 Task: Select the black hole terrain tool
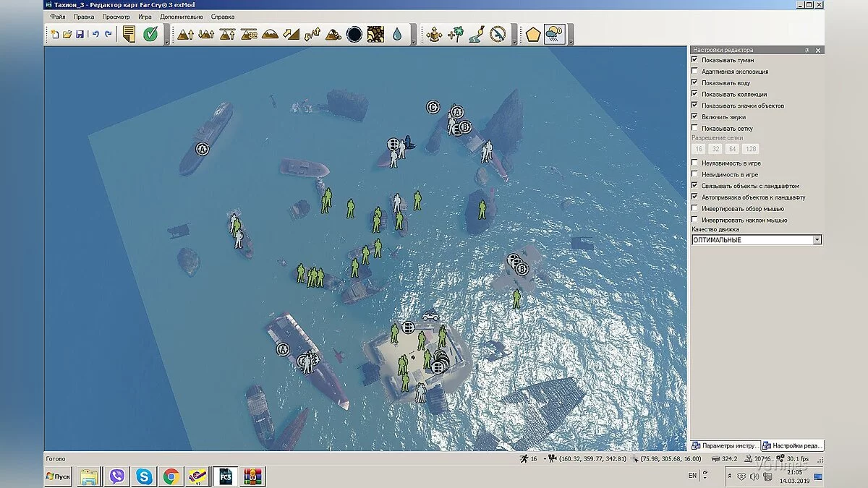(x=354, y=34)
